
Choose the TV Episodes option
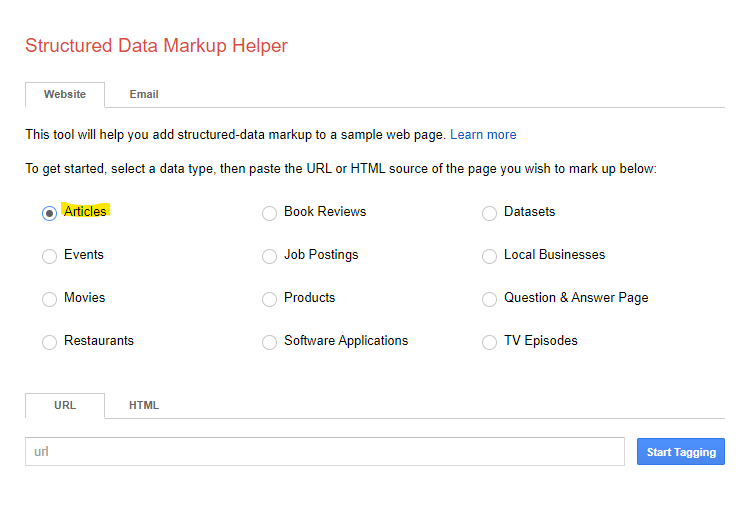pyautogui.click(x=489, y=342)
